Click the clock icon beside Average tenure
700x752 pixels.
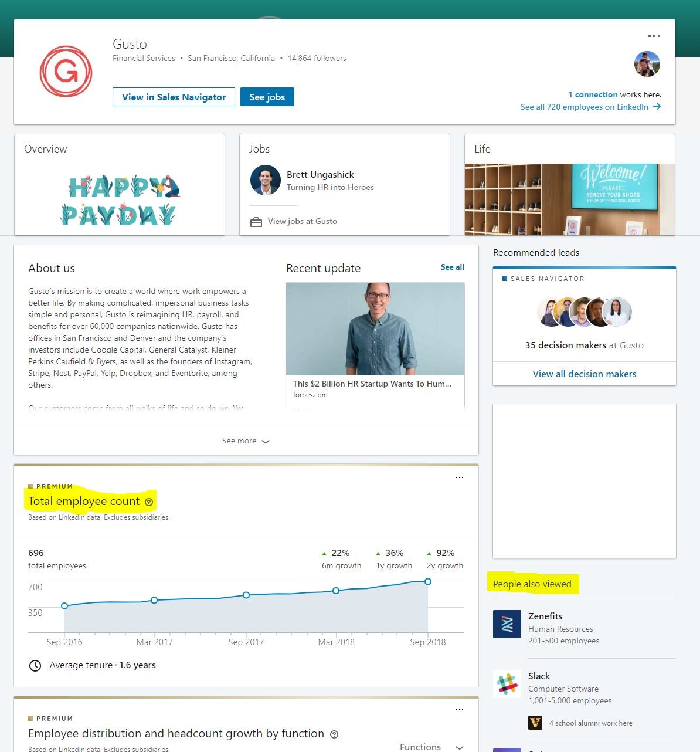pos(35,666)
